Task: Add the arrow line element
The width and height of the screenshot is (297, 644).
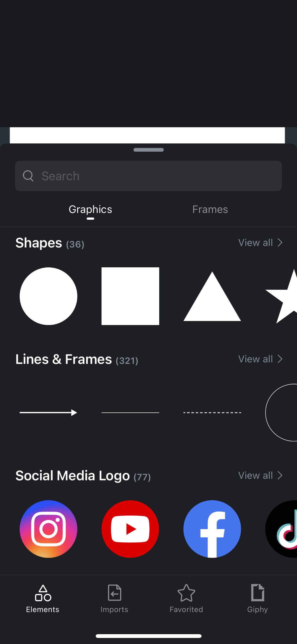Action: (48, 412)
